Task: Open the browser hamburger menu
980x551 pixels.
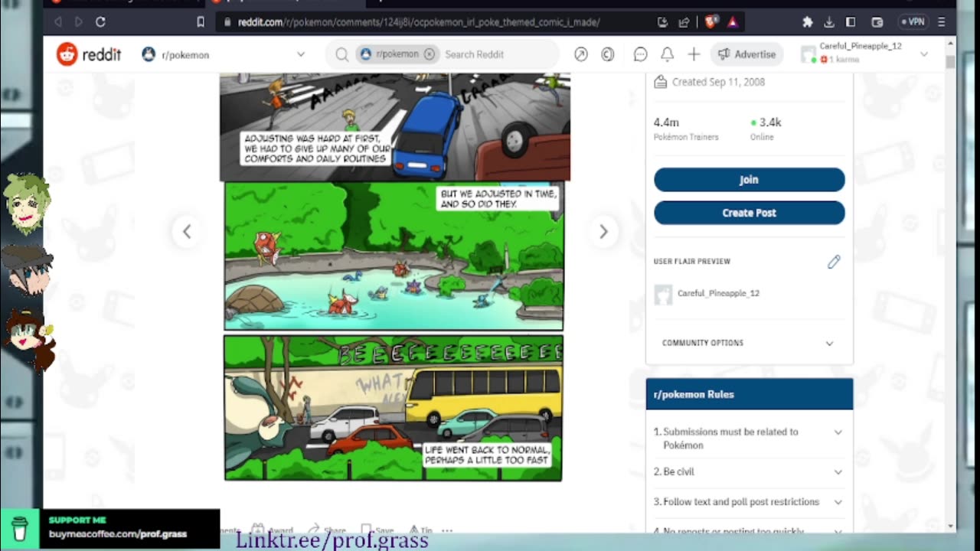Action: point(942,22)
